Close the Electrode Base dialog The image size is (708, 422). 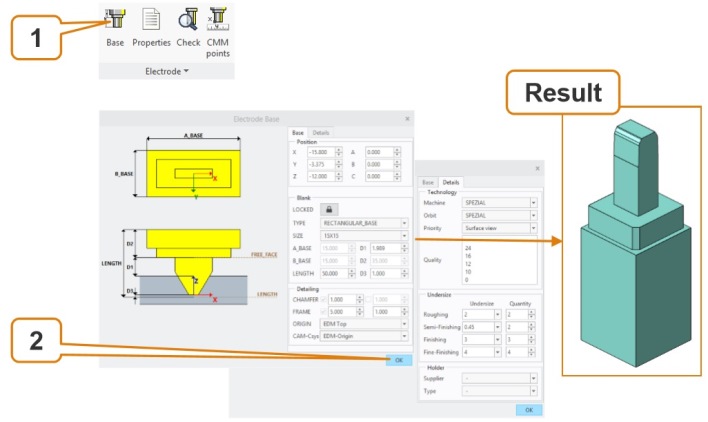click(x=407, y=118)
